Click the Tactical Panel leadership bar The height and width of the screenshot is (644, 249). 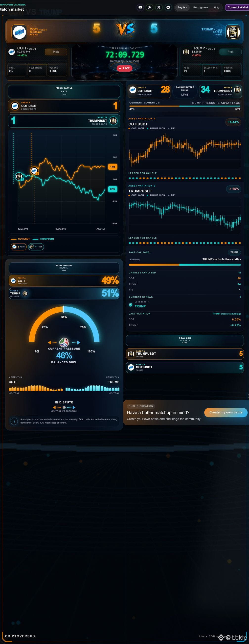185,265
